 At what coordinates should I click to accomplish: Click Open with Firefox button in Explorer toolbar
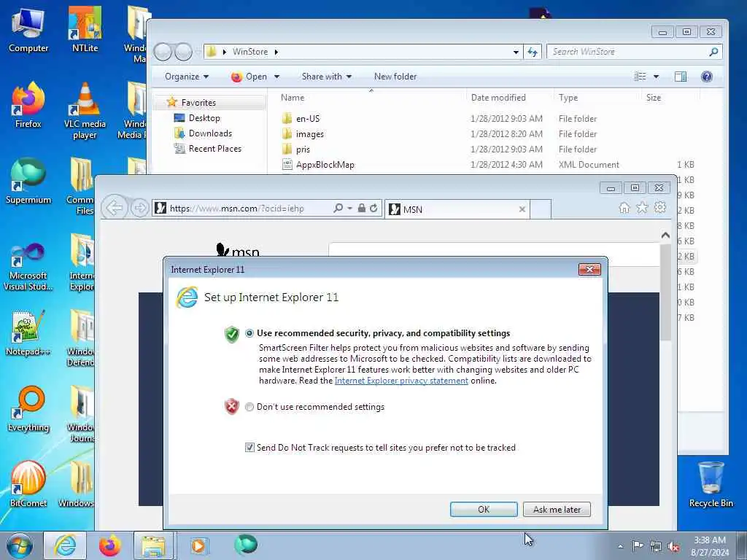click(249, 77)
